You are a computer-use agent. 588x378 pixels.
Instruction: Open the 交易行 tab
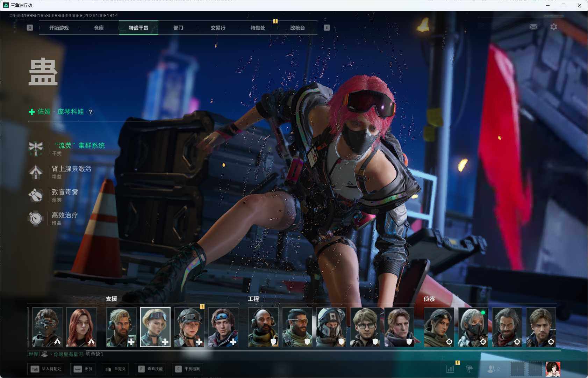pyautogui.click(x=218, y=28)
